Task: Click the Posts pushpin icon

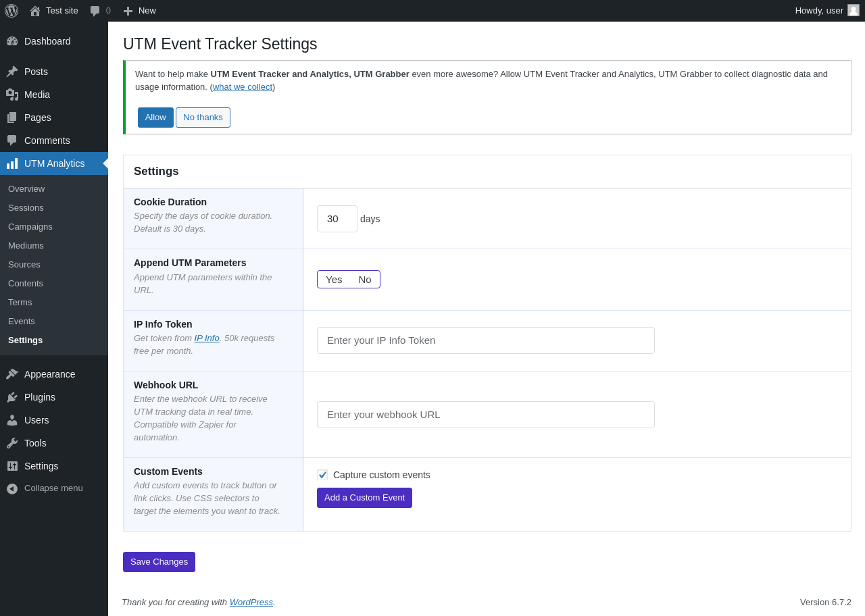Action: pyautogui.click(x=12, y=72)
